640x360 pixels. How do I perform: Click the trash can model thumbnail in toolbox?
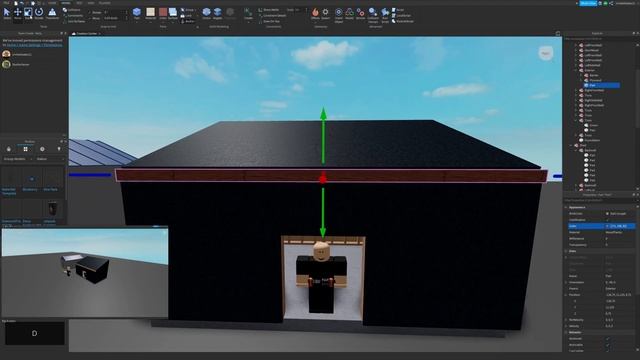coord(52,209)
